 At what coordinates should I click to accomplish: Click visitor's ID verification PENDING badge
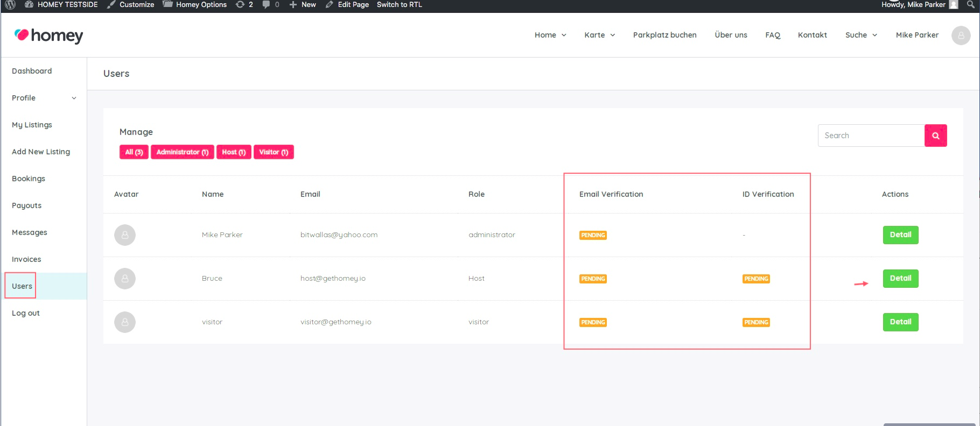(x=756, y=323)
